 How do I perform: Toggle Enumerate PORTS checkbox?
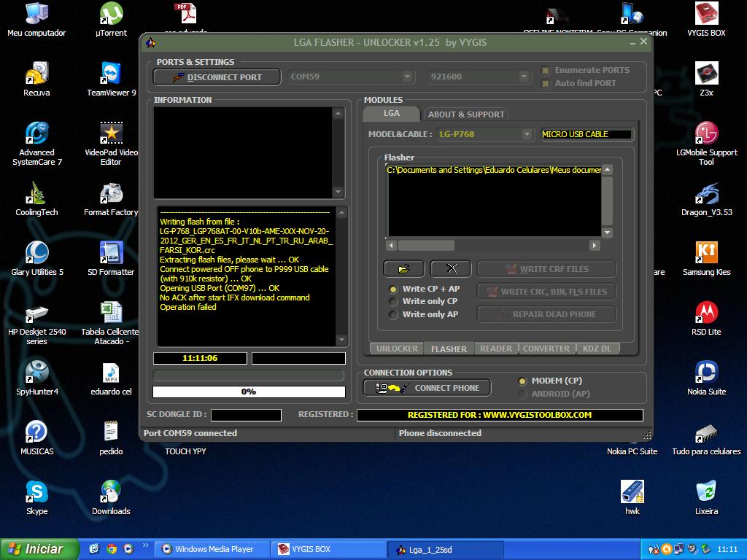click(546, 71)
